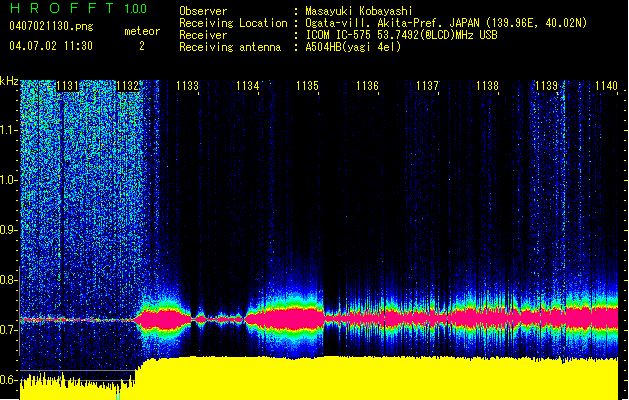The height and width of the screenshot is (400, 629).
Task: Click the 1134 time marker
Action: click(248, 86)
